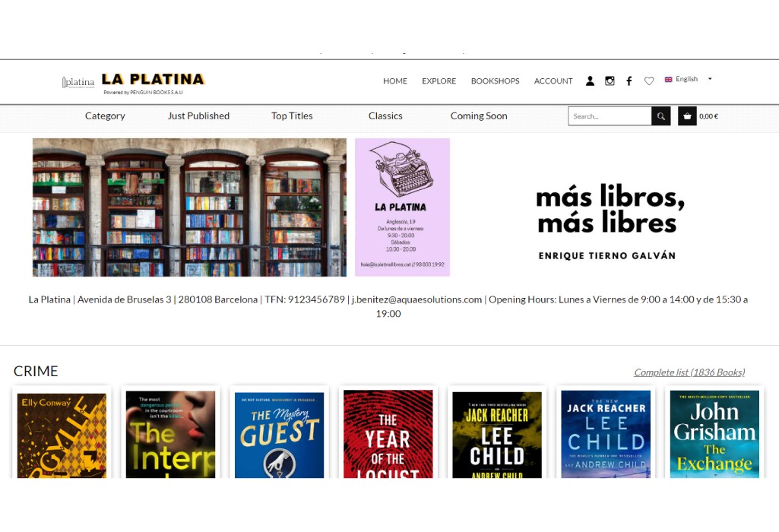The image size is (779, 532).
Task: Open The Mystery Guest book cover
Action: click(x=279, y=435)
